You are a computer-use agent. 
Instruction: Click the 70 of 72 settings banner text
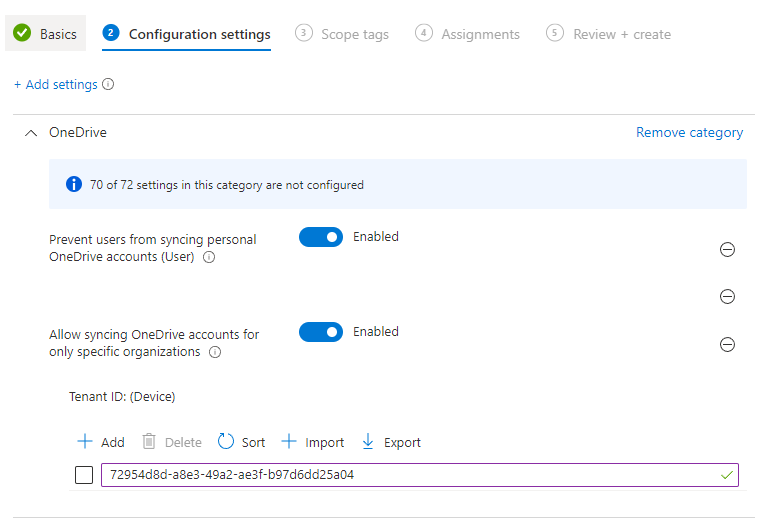(x=226, y=185)
